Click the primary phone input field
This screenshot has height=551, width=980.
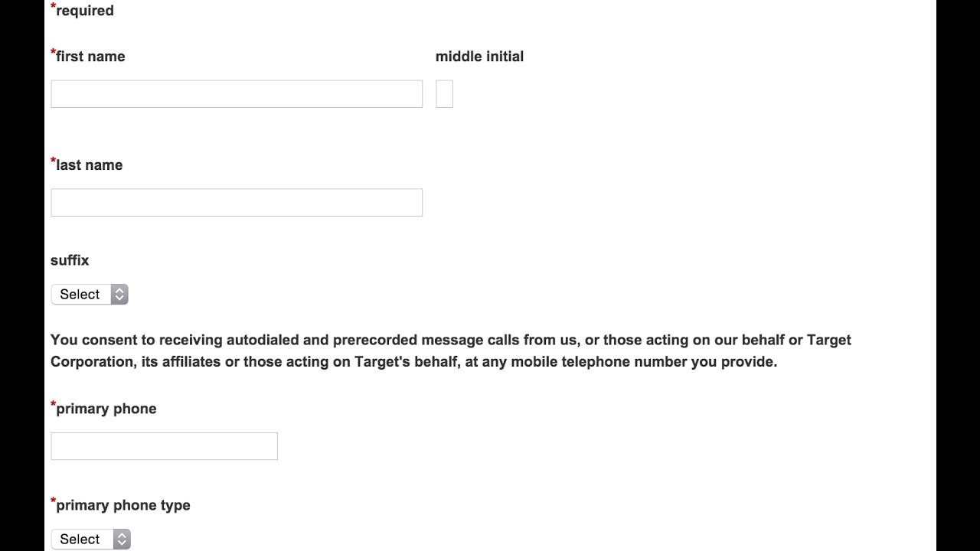click(x=164, y=446)
